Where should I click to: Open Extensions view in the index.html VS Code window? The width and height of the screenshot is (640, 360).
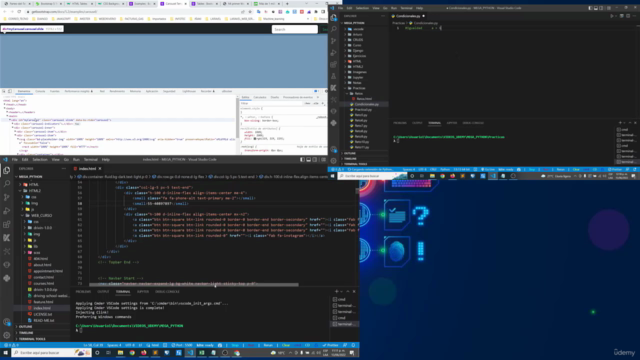7,224
